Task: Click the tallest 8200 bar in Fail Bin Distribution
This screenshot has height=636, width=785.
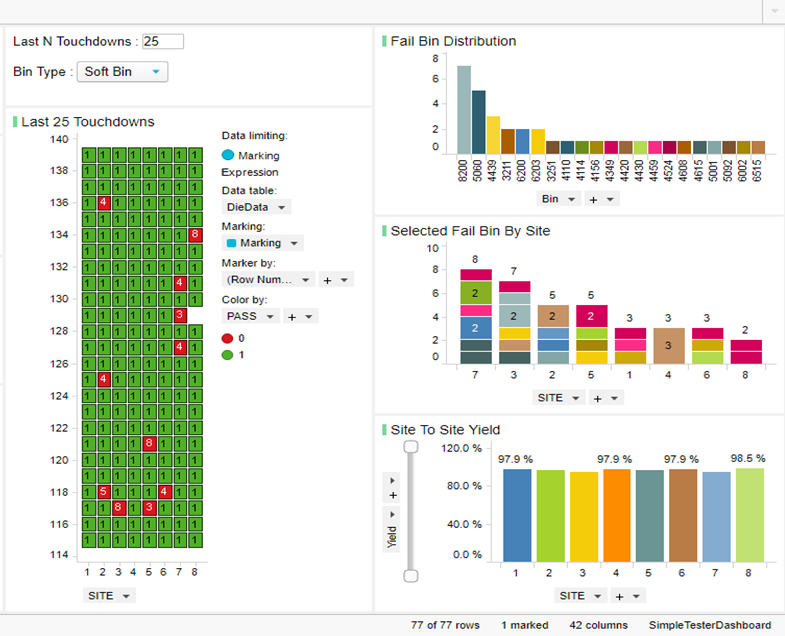Action: 464,110
